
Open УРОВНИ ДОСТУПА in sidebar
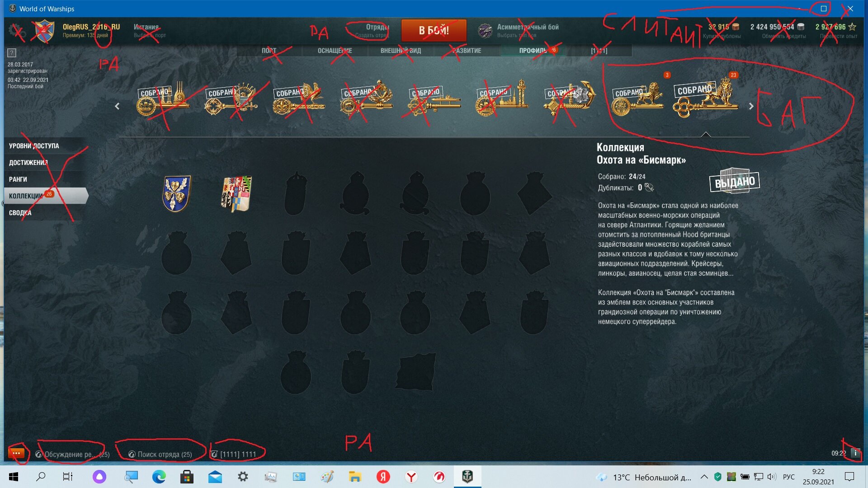point(44,146)
